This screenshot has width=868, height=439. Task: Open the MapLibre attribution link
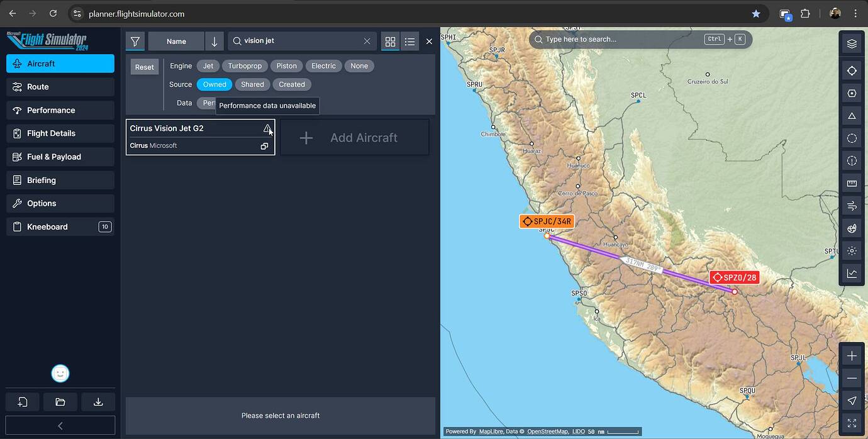tap(490, 431)
